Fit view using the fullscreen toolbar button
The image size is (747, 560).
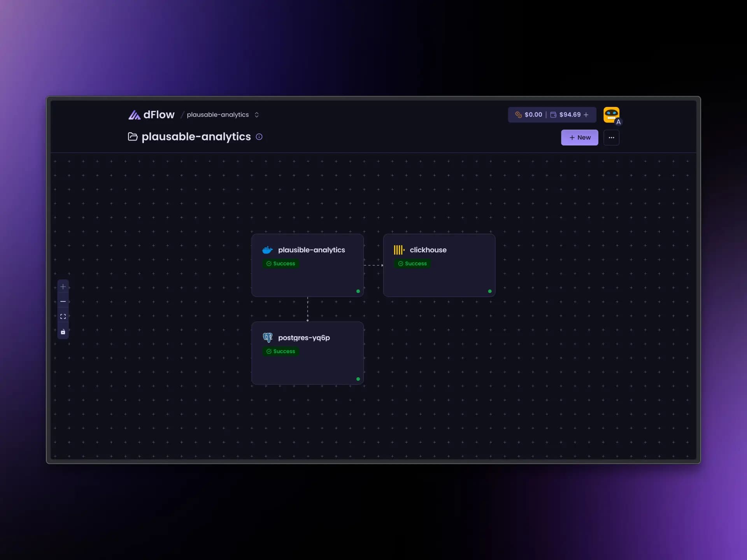coord(63,316)
